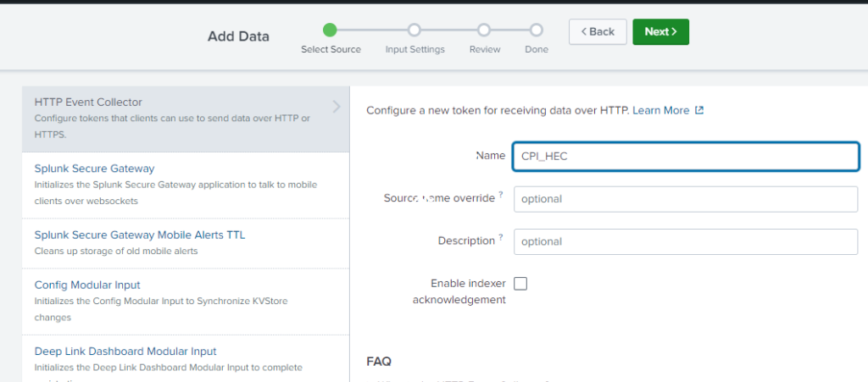Focus the Name field containing CPI_HEC

pos(686,156)
